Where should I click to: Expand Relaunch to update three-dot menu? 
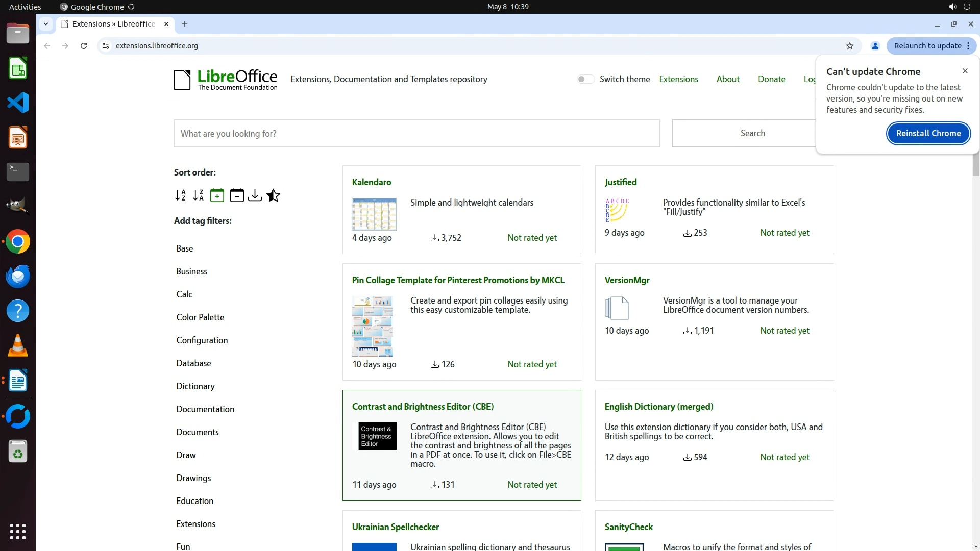click(x=968, y=46)
